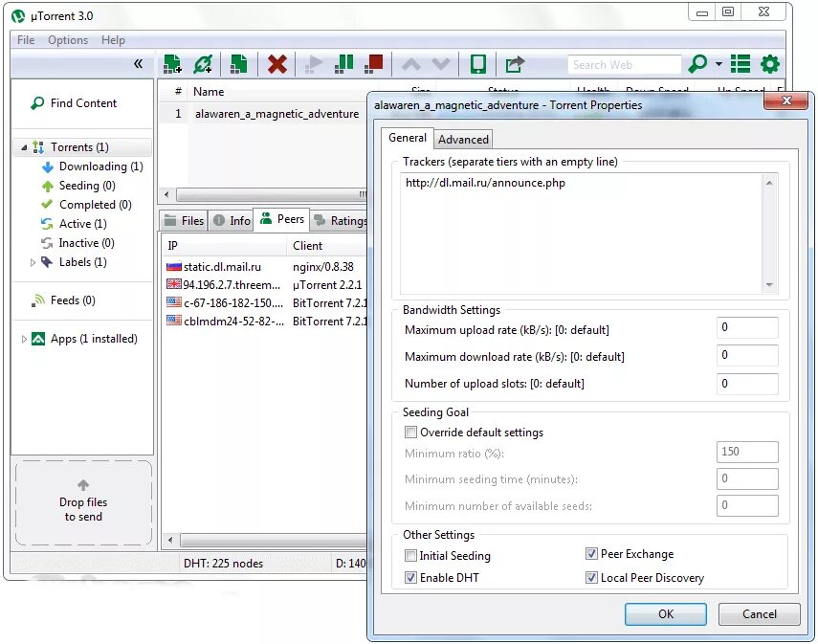The height and width of the screenshot is (644, 818).
Task: Collapse the sidebar with double chevron
Action: click(138, 64)
